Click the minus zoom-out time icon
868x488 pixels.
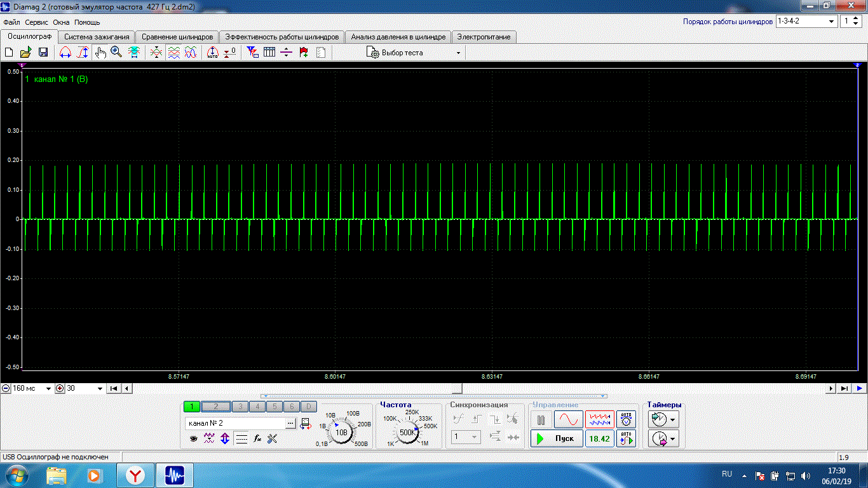(x=6, y=388)
